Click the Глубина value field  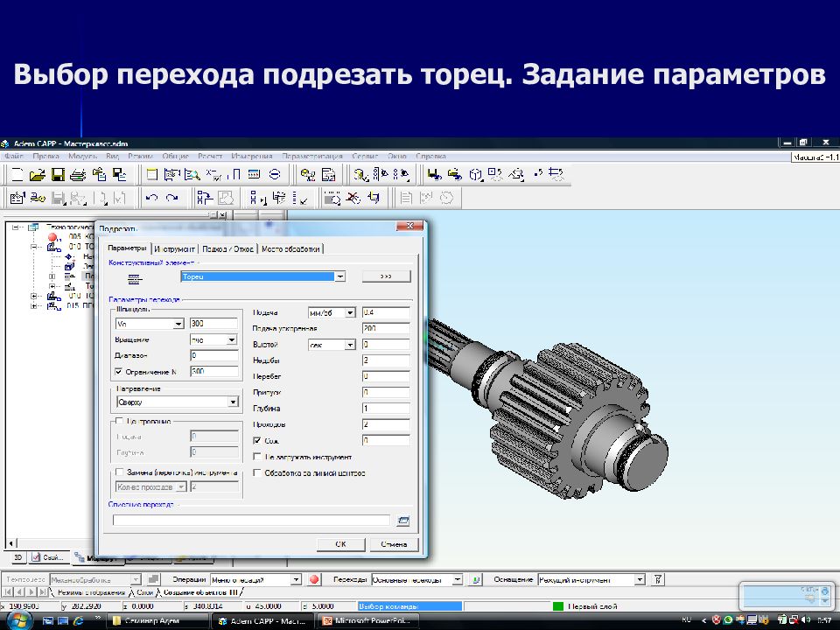tap(386, 409)
